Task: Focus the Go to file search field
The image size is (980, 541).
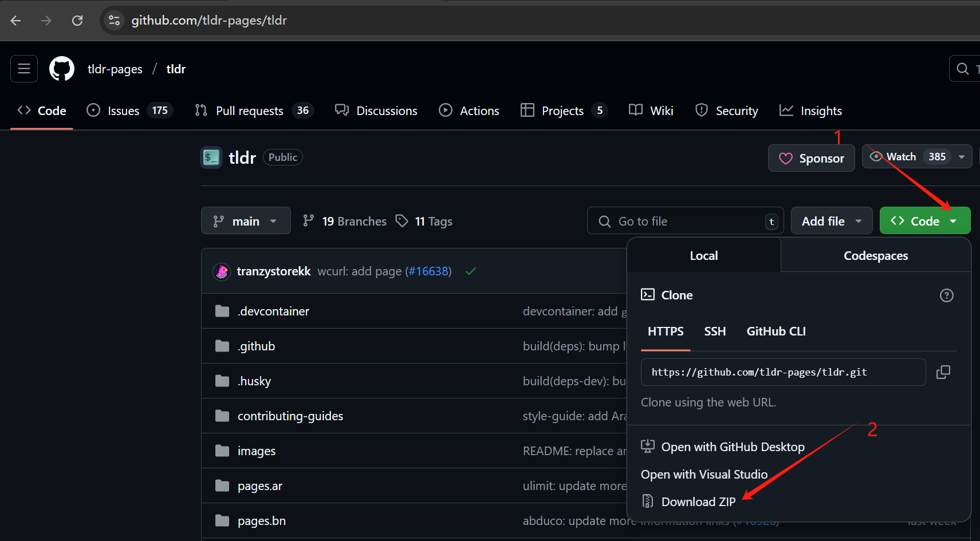Action: tap(686, 221)
